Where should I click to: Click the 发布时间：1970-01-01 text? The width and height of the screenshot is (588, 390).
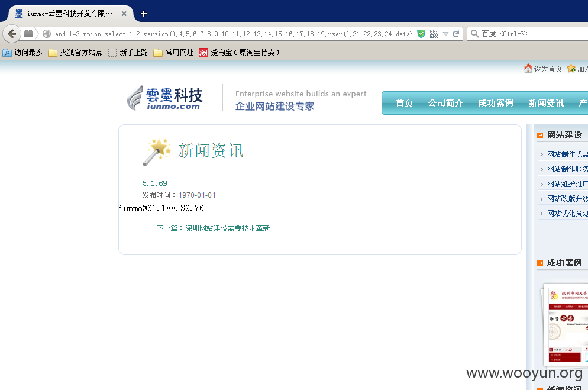[179, 195]
